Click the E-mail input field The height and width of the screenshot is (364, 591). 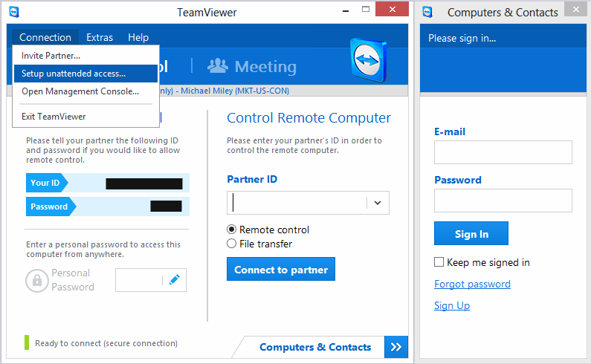pos(503,152)
